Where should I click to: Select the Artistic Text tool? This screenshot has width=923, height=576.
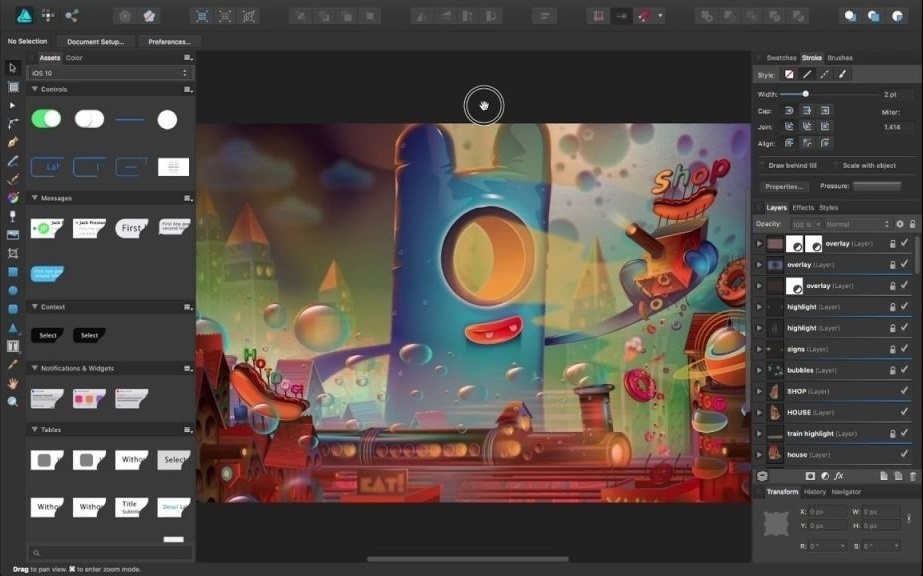tap(13, 346)
